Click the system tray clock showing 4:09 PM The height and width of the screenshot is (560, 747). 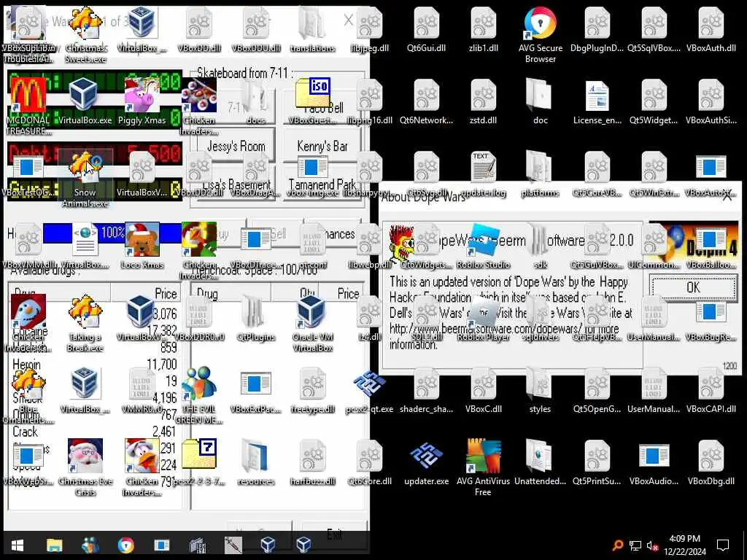[x=684, y=545]
